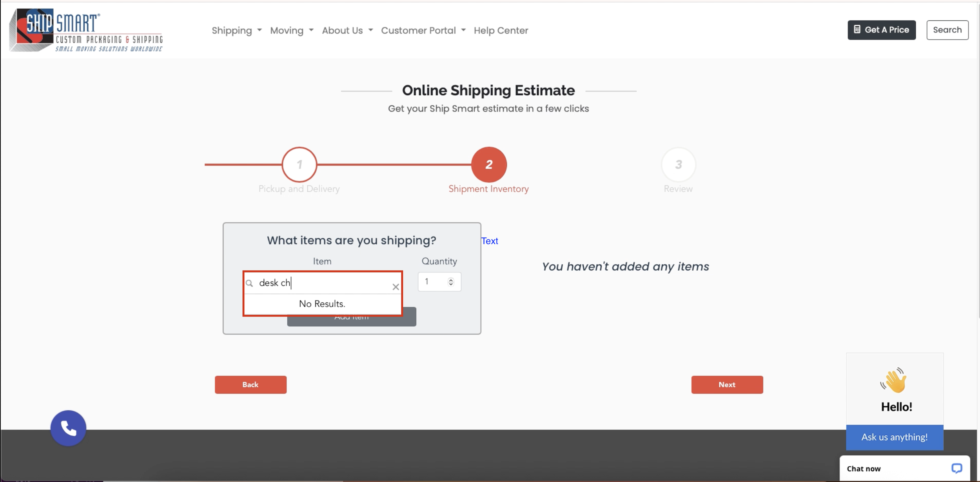This screenshot has width=980, height=482.
Task: Click step circle 3 Review
Action: pyautogui.click(x=678, y=165)
